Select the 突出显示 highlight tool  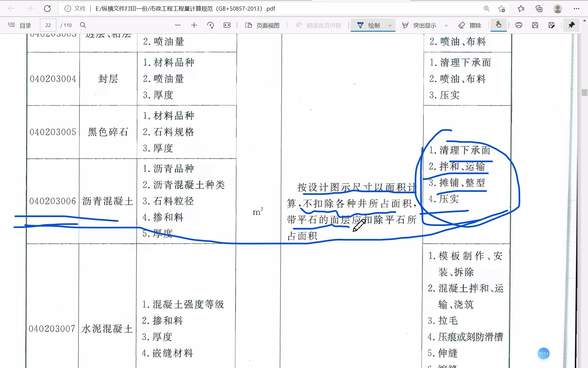(419, 25)
